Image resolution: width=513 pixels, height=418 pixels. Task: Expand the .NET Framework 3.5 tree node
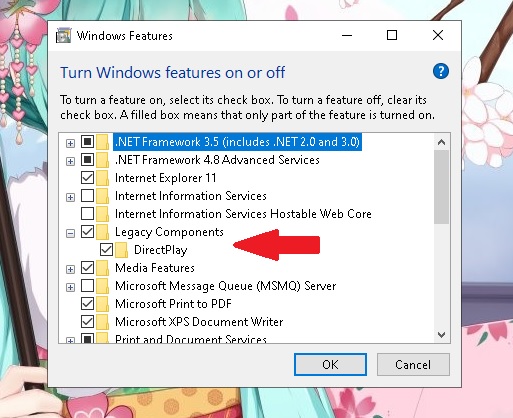click(x=70, y=143)
